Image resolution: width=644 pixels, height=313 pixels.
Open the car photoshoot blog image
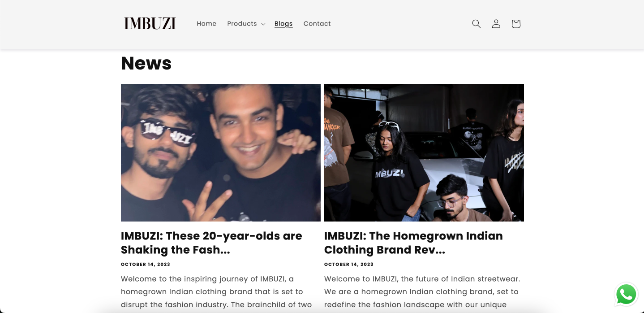pos(424,152)
